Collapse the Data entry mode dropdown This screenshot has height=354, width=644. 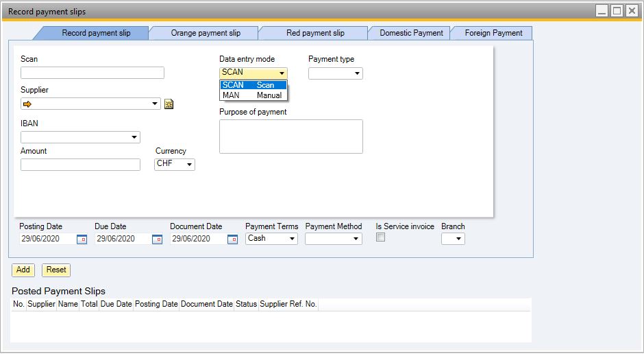[x=282, y=73]
